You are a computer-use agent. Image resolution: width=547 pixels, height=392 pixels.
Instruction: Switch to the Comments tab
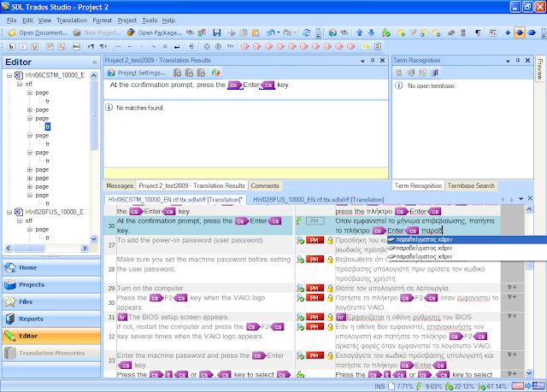(x=265, y=185)
